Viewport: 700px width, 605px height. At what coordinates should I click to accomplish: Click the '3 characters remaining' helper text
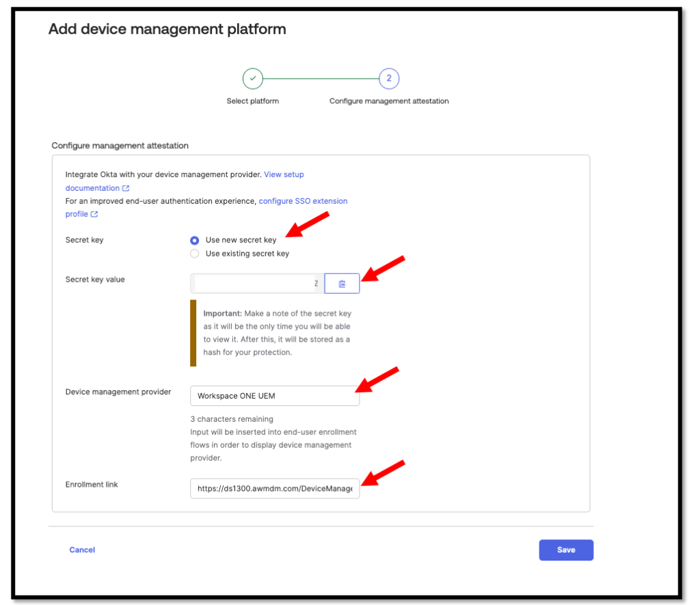(232, 419)
